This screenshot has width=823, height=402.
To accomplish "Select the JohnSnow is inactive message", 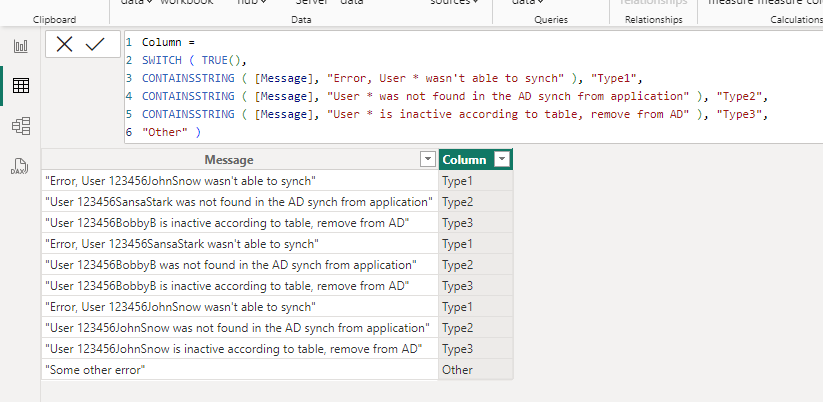I will 240,348.
